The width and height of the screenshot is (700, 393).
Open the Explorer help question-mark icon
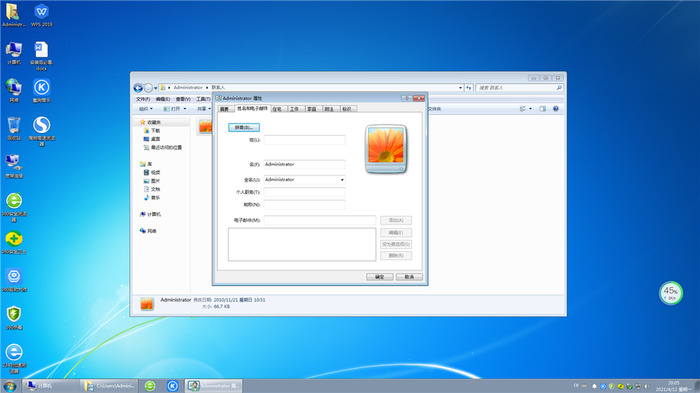point(556,109)
